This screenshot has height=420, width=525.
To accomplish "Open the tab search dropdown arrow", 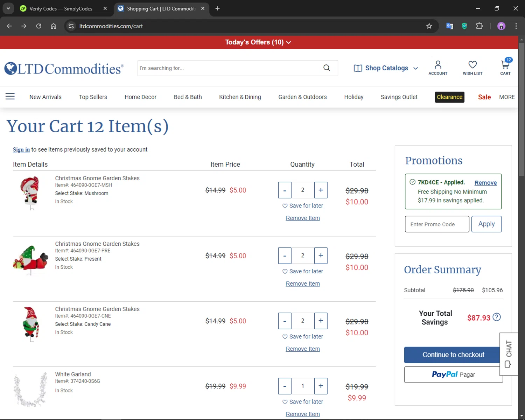I will pyautogui.click(x=8, y=8).
